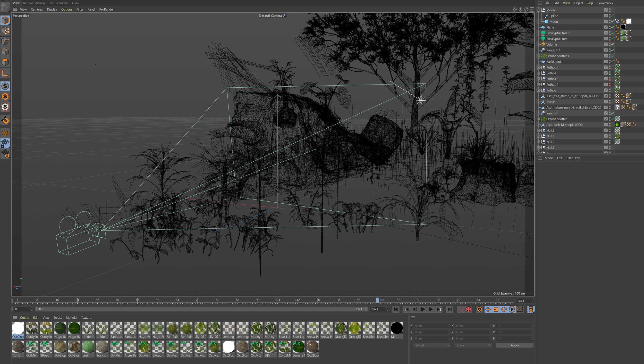Switch to Texture mode icon

(5, 31)
